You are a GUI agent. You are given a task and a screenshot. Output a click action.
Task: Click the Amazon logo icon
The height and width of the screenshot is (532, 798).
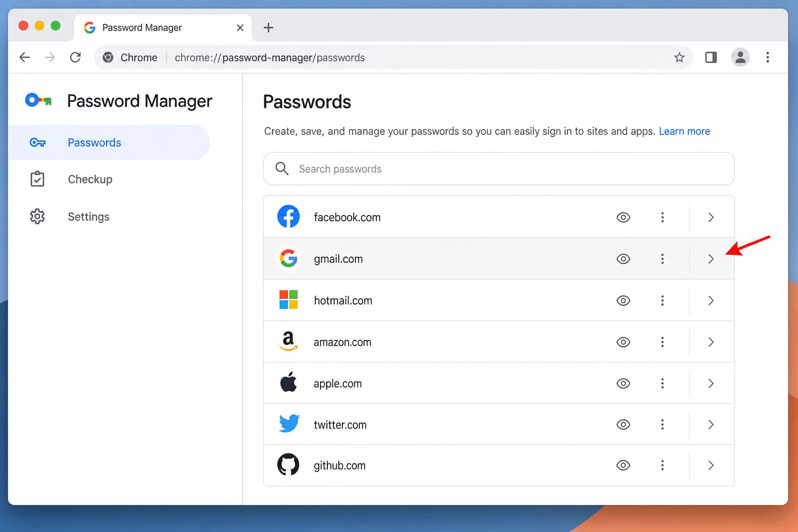click(x=288, y=341)
